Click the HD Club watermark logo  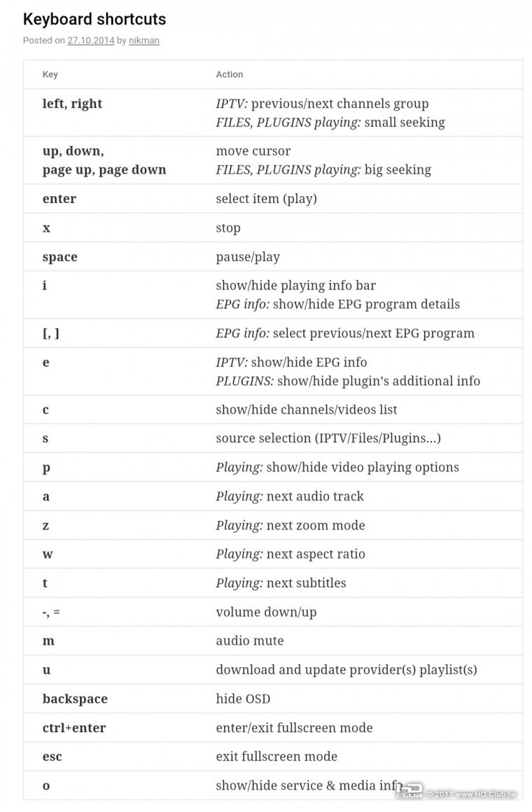(x=409, y=790)
